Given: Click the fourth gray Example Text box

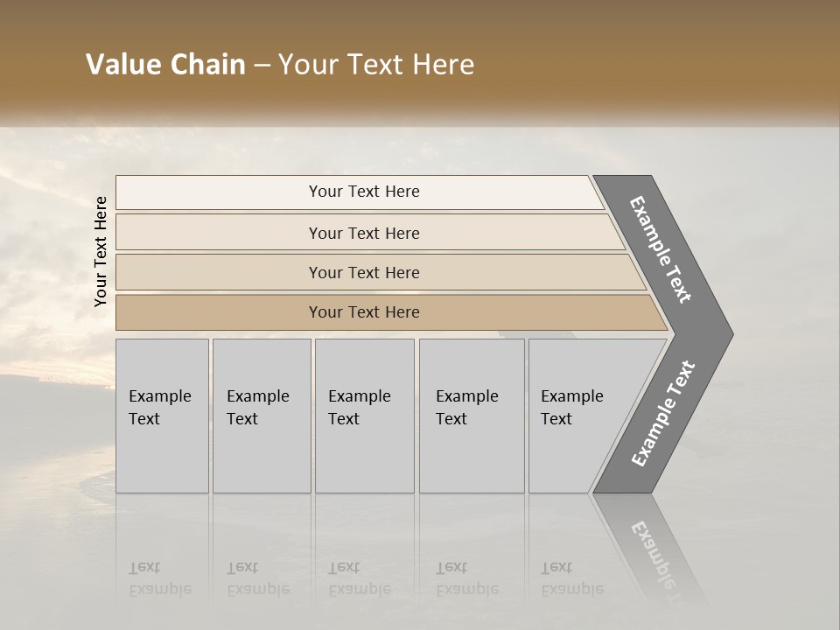Looking at the screenshot, I should click(472, 416).
